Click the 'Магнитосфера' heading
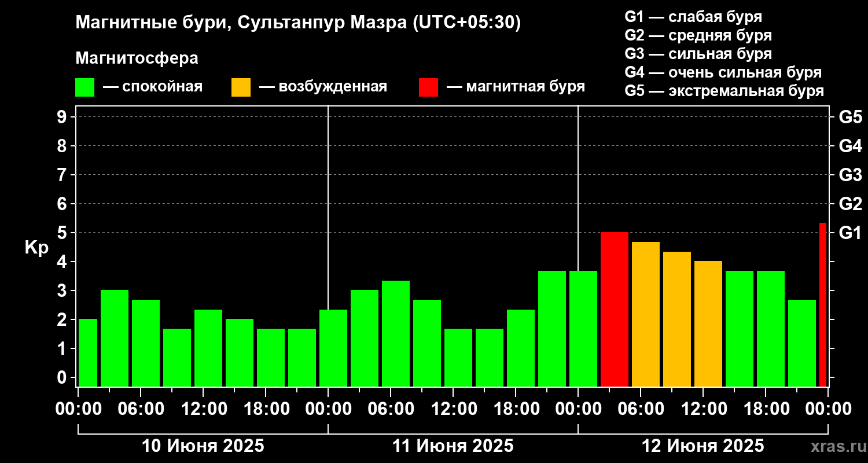The height and width of the screenshot is (463, 868). (137, 58)
